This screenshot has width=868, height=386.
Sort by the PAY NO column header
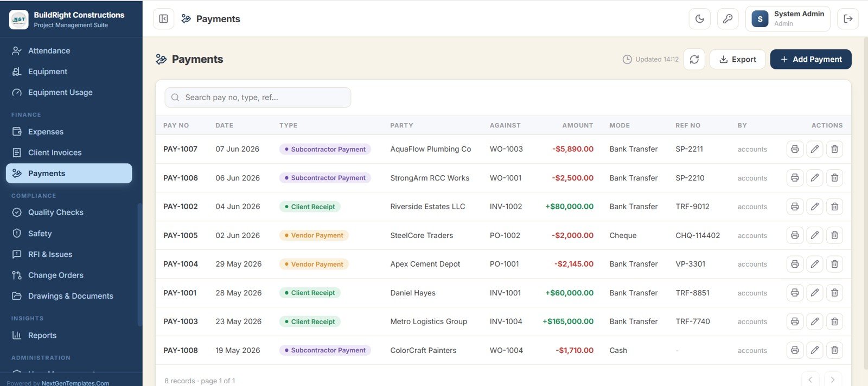click(176, 125)
